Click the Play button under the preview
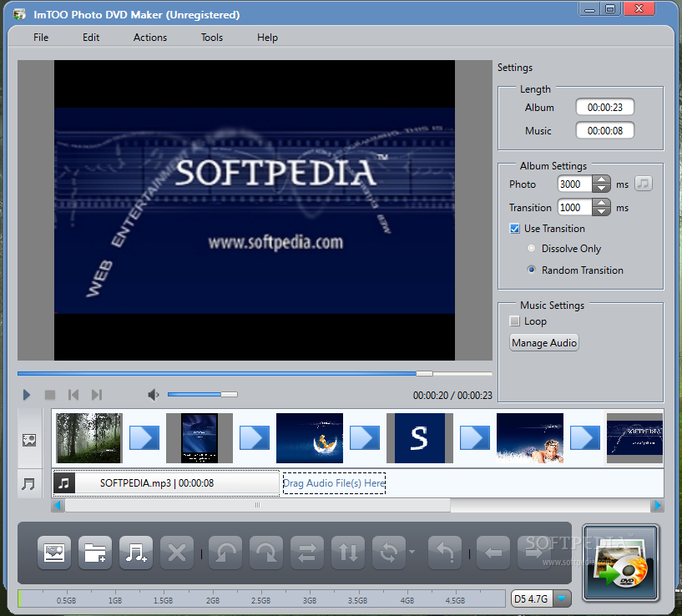Viewport: 682px width, 616px height. (27, 395)
